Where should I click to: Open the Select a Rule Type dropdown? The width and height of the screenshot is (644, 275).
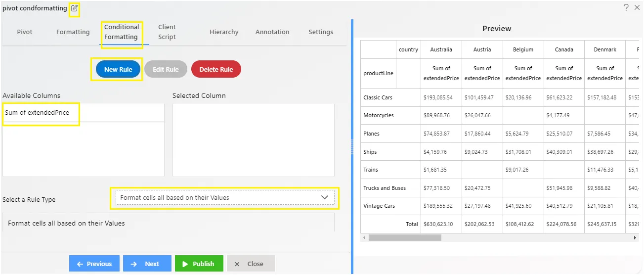click(224, 197)
